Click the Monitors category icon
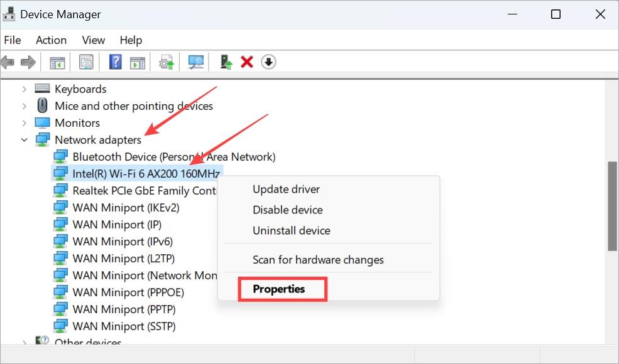 (42, 122)
